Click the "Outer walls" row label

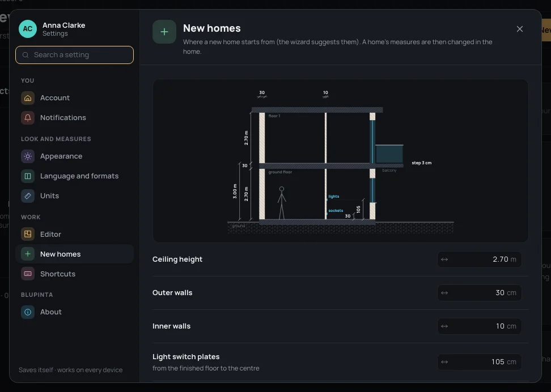[x=172, y=293]
